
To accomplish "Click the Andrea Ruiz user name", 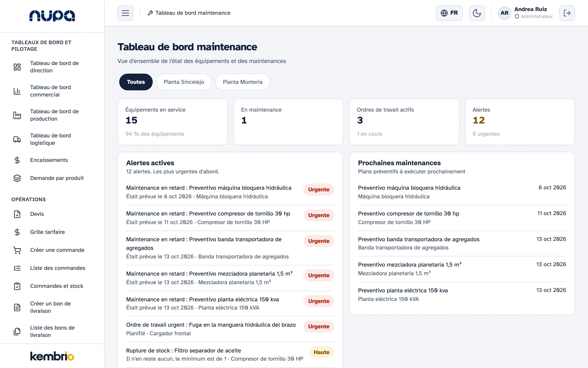I will point(530,9).
